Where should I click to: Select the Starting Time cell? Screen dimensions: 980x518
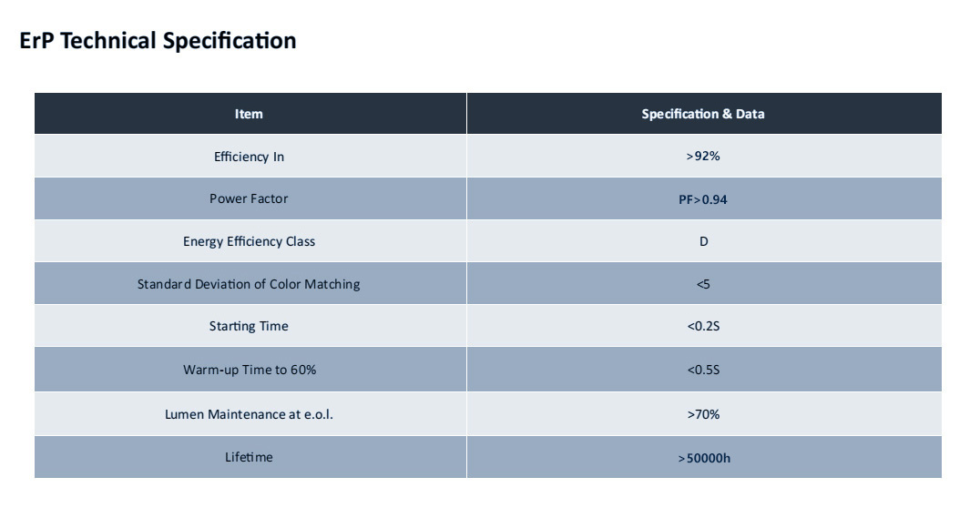(249, 326)
